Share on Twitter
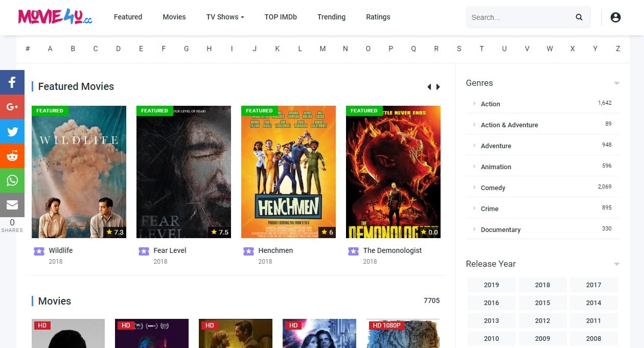 (12, 131)
